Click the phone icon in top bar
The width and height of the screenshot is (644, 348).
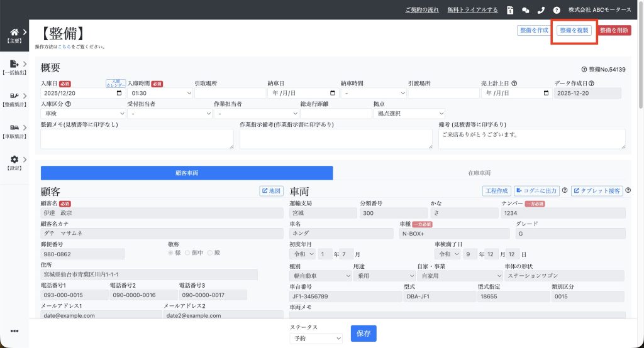point(541,10)
